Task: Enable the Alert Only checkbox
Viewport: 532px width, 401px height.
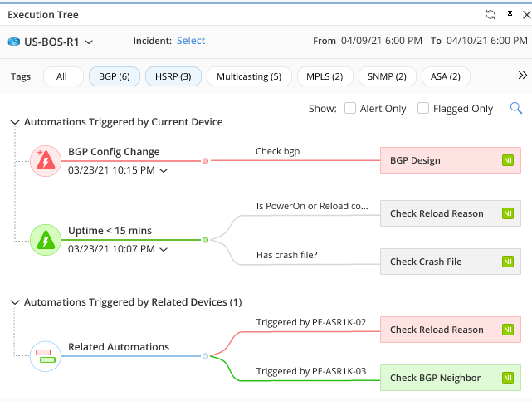Action: 349,108
